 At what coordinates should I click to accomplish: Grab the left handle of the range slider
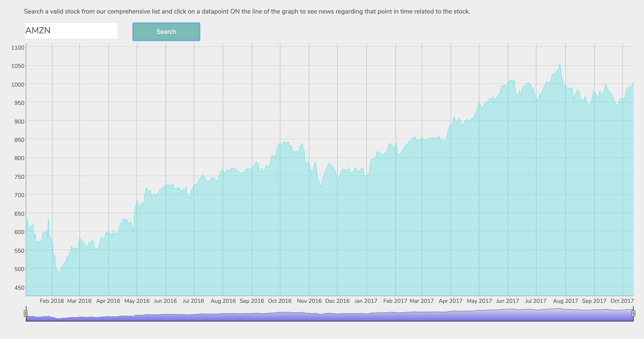point(25,313)
